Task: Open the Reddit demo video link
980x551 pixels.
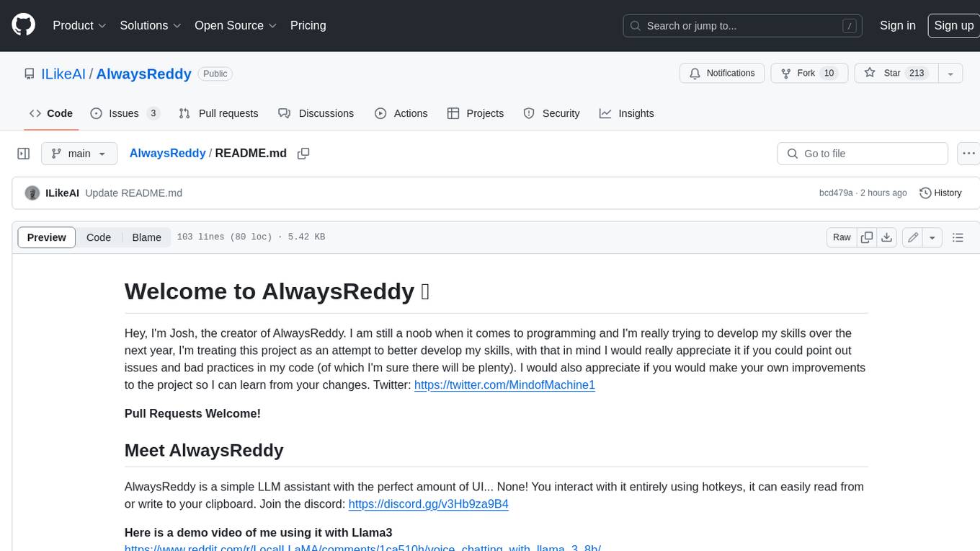Action: coord(362,548)
